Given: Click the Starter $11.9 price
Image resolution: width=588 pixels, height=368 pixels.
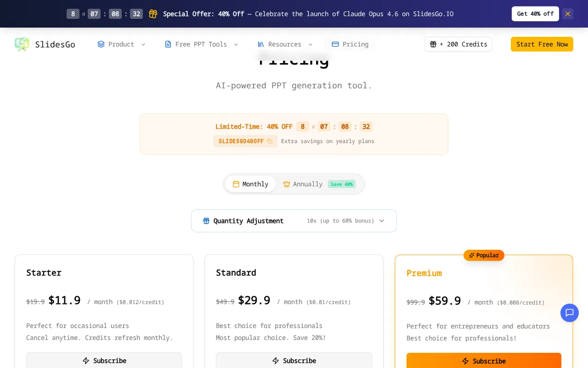Looking at the screenshot, I should click(x=64, y=300).
